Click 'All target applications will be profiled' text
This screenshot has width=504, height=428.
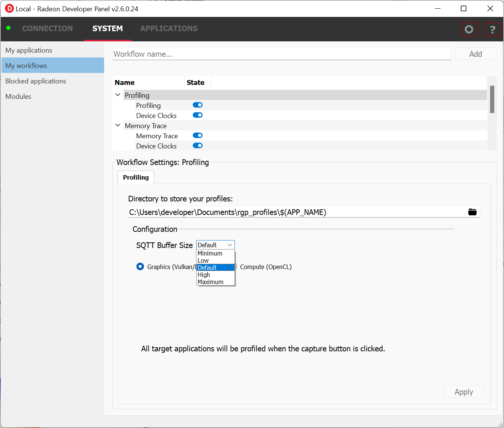pos(263,348)
